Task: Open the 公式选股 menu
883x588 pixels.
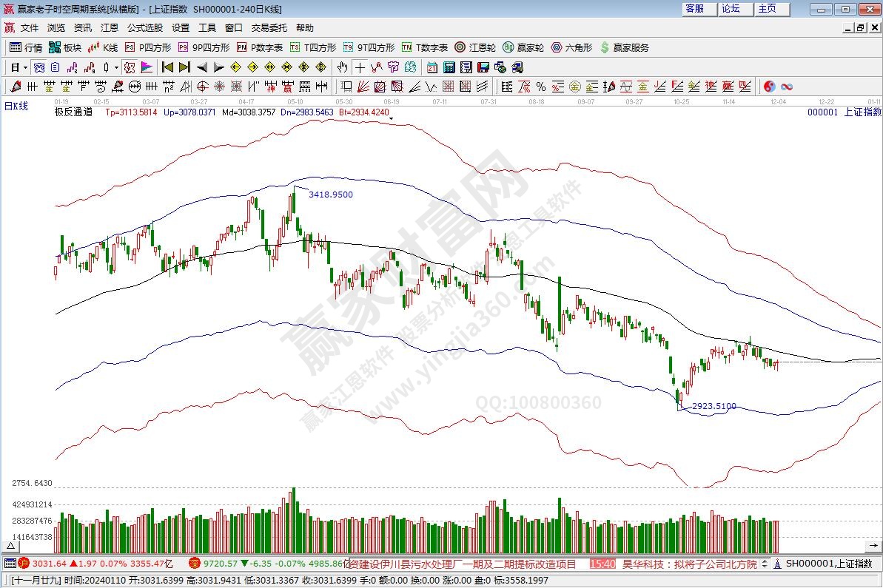Action: click(144, 28)
